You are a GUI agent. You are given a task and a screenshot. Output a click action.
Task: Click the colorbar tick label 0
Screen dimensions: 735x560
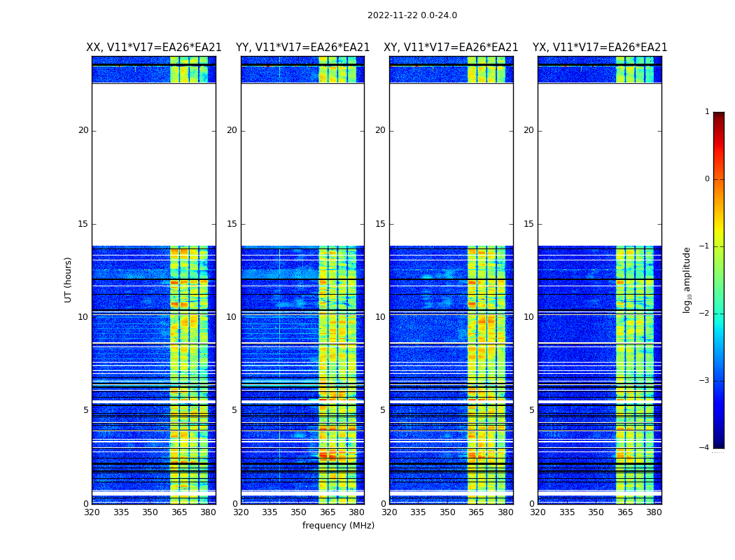[706, 179]
